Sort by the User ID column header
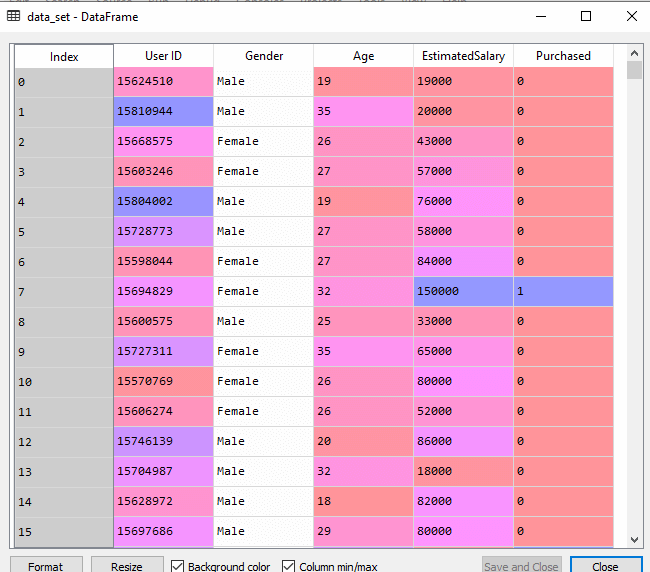650x572 pixels. [163, 56]
